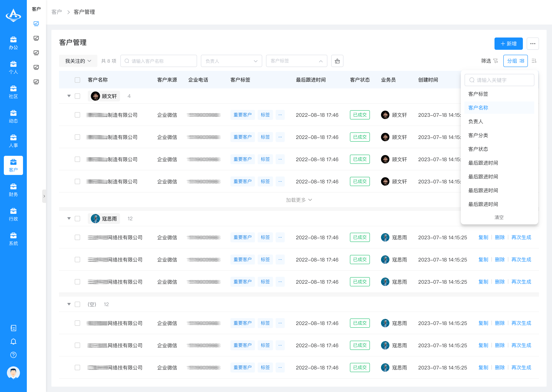Click the toolbox icon beside 客户标签 filter
Image resolution: width=552 pixels, height=392 pixels.
tap(337, 61)
